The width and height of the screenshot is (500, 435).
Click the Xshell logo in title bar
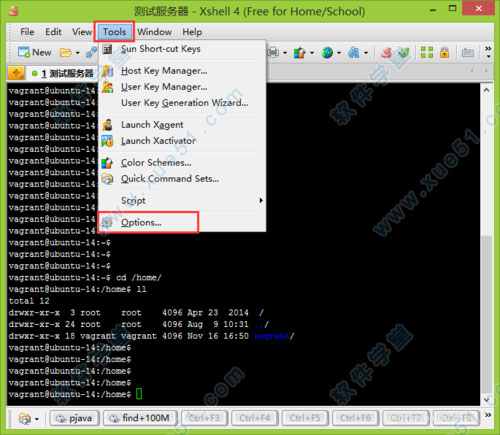[14, 11]
